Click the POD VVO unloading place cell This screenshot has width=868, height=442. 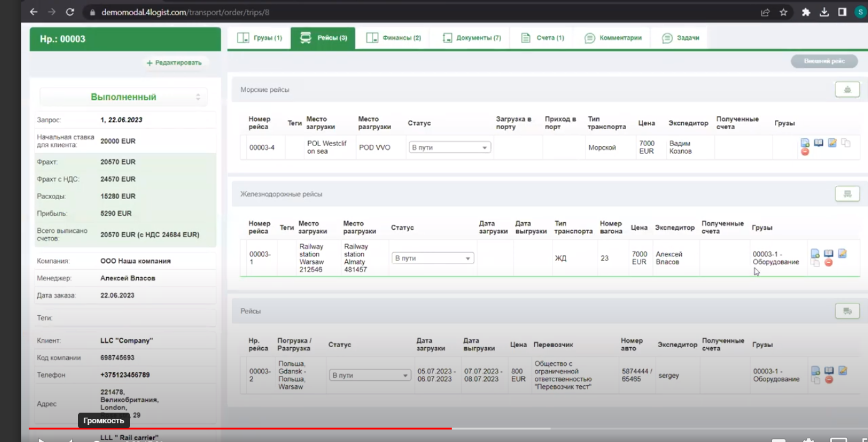pos(375,147)
